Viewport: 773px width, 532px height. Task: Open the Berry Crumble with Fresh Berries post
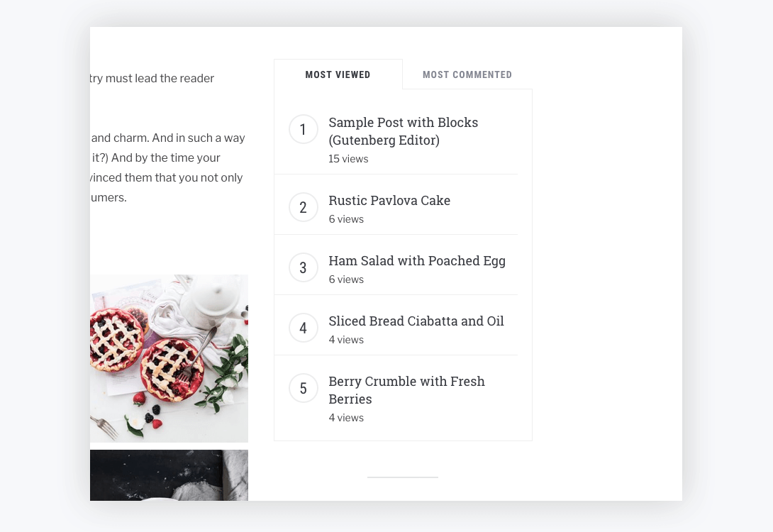(406, 389)
